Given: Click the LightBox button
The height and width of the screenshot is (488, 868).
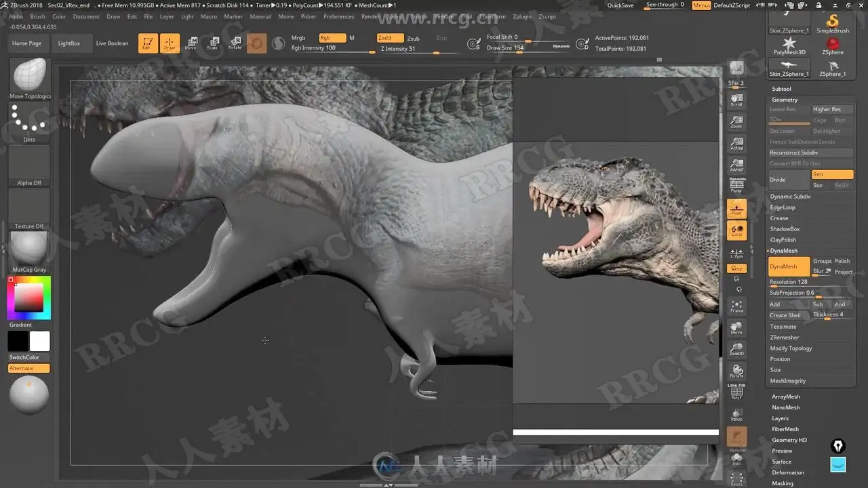Looking at the screenshot, I should click(x=69, y=43).
